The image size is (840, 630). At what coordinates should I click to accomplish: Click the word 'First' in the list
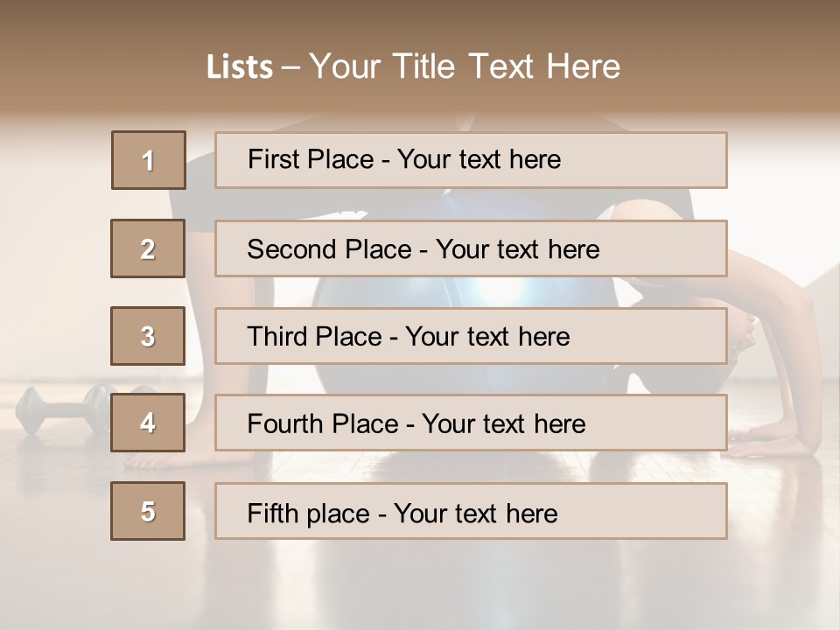click(274, 159)
